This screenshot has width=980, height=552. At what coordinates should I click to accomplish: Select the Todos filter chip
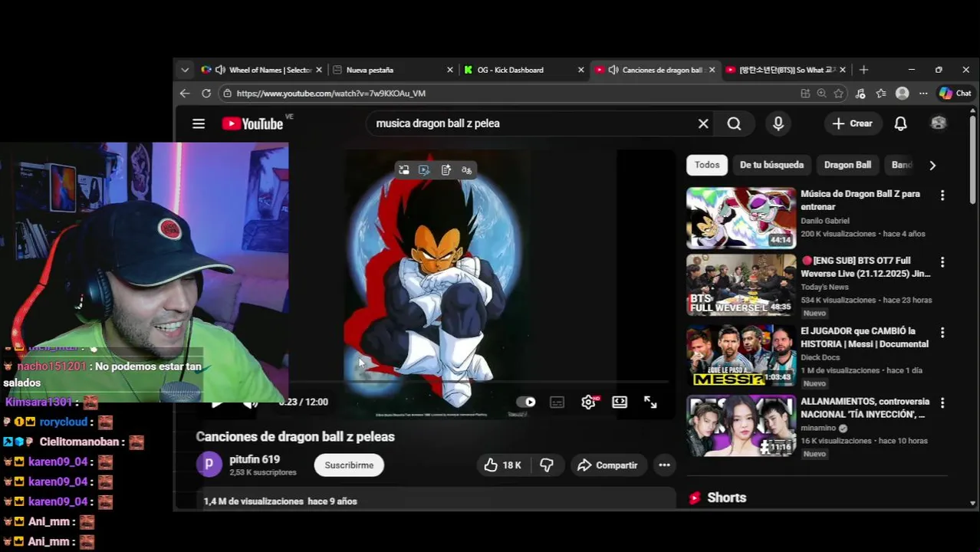point(707,165)
